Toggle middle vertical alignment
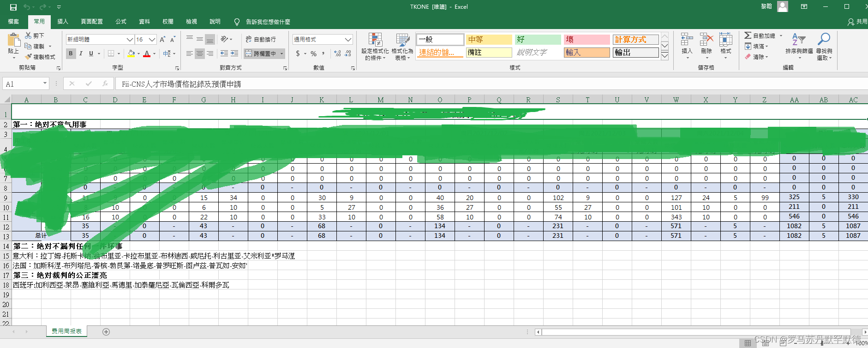The height and width of the screenshot is (348, 868). (200, 40)
